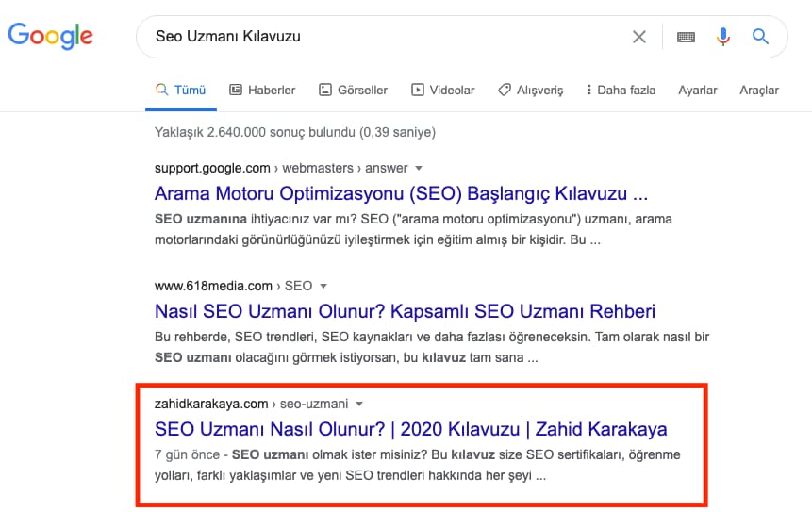
Task: Select the Alışveriş shopping tab
Action: pyautogui.click(x=530, y=91)
